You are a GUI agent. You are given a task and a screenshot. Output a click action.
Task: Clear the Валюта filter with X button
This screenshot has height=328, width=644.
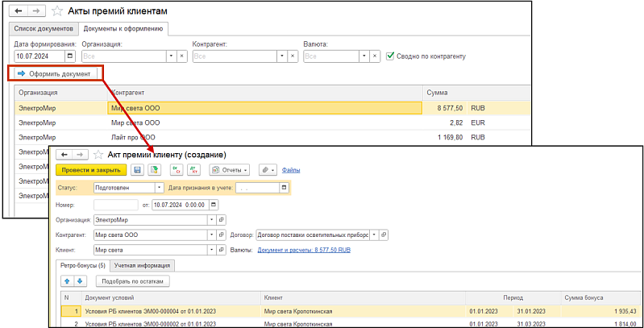click(x=374, y=56)
